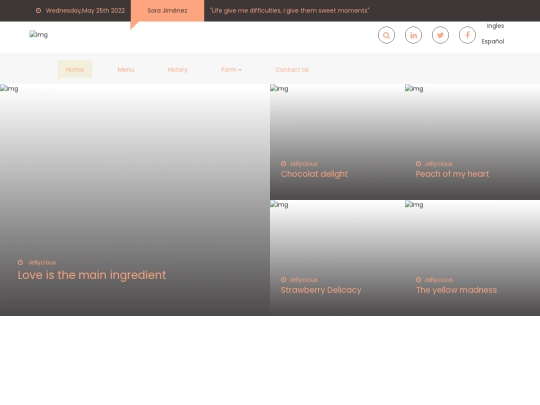
Task: Click the quote about sweet moments
Action: 290,11
